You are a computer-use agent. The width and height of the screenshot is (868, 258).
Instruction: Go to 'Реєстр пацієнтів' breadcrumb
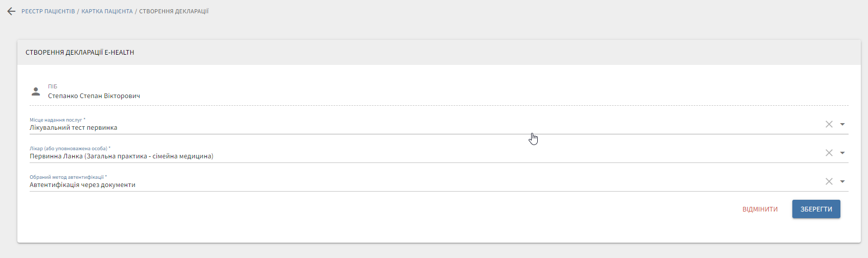(x=48, y=11)
